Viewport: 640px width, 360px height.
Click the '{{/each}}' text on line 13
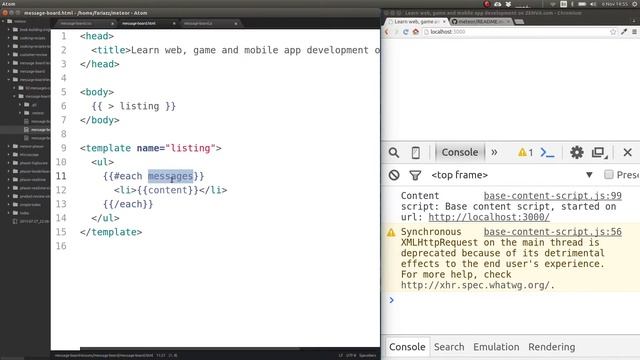coord(128,204)
